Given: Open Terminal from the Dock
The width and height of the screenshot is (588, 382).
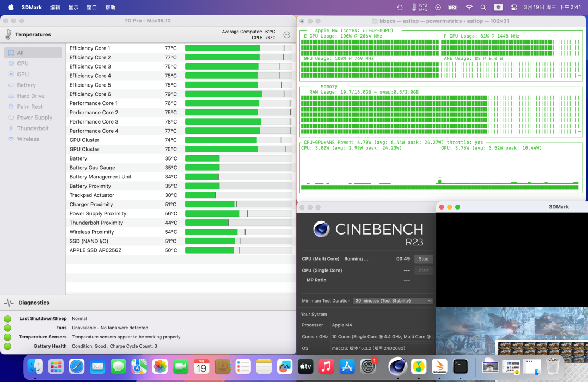Looking at the screenshot, I should point(460,367).
